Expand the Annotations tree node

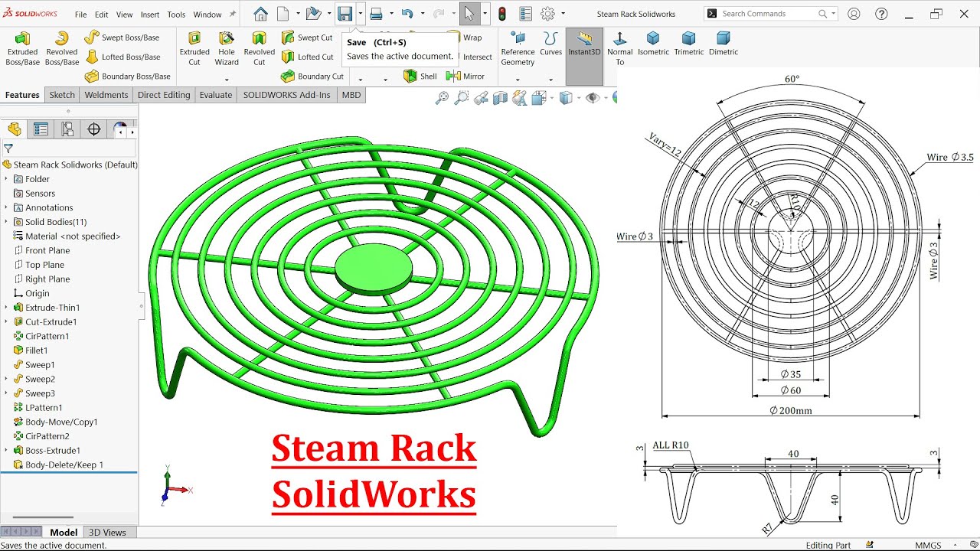point(6,207)
